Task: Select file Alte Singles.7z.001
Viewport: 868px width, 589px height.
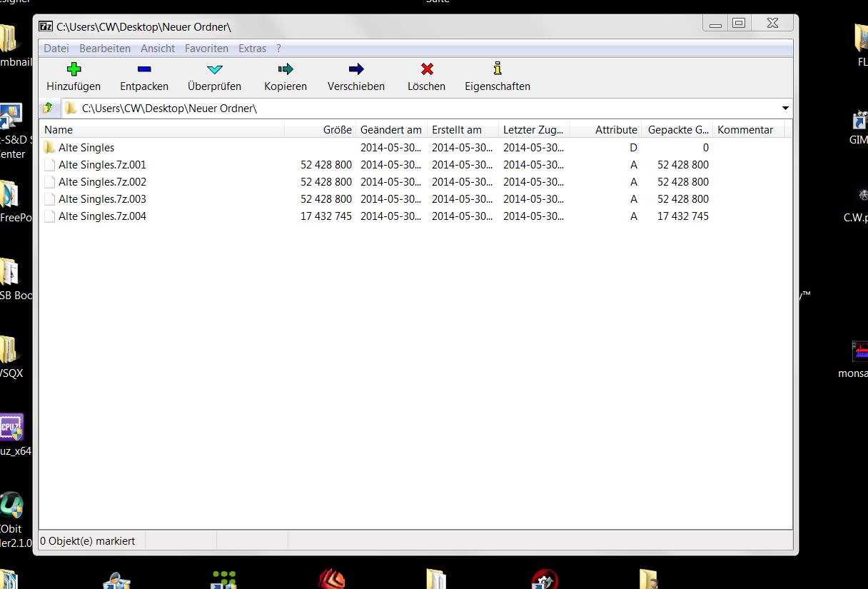Action: pyautogui.click(x=102, y=165)
